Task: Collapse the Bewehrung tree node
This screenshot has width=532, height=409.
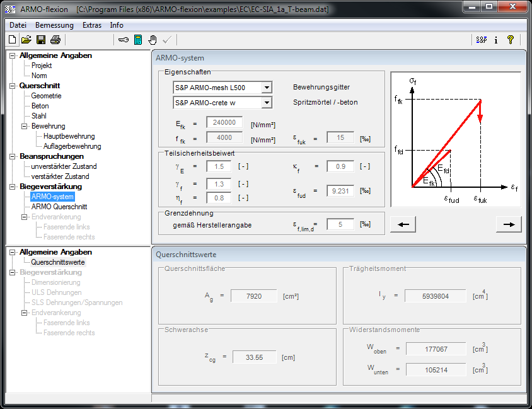Action: coord(25,126)
